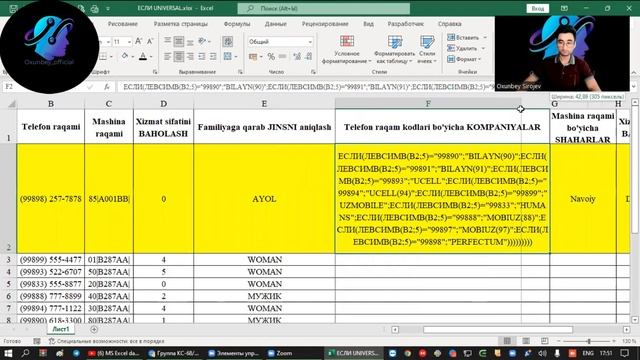Align text to top
Screen dimensions: 640x360
click(167, 41)
